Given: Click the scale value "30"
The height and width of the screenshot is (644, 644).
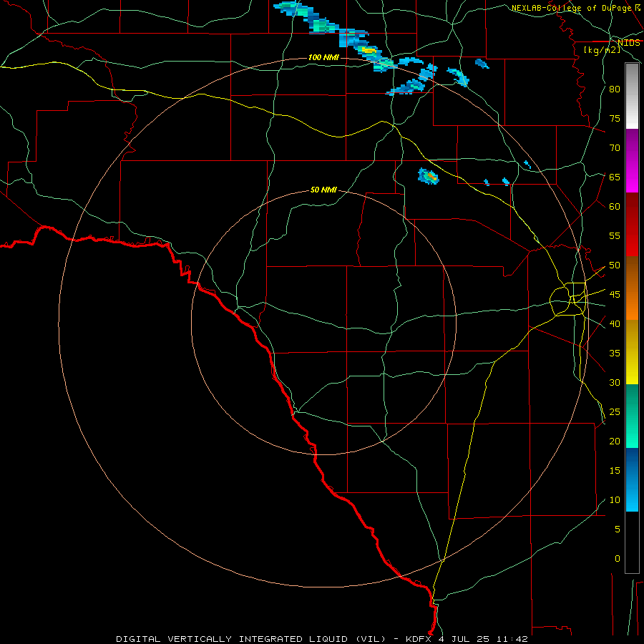Looking at the screenshot, I should (615, 382).
